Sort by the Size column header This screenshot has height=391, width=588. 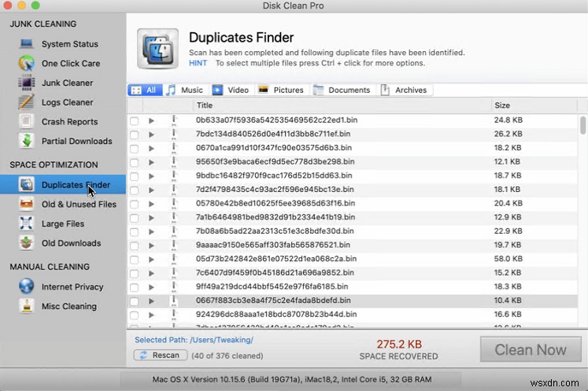[534, 105]
